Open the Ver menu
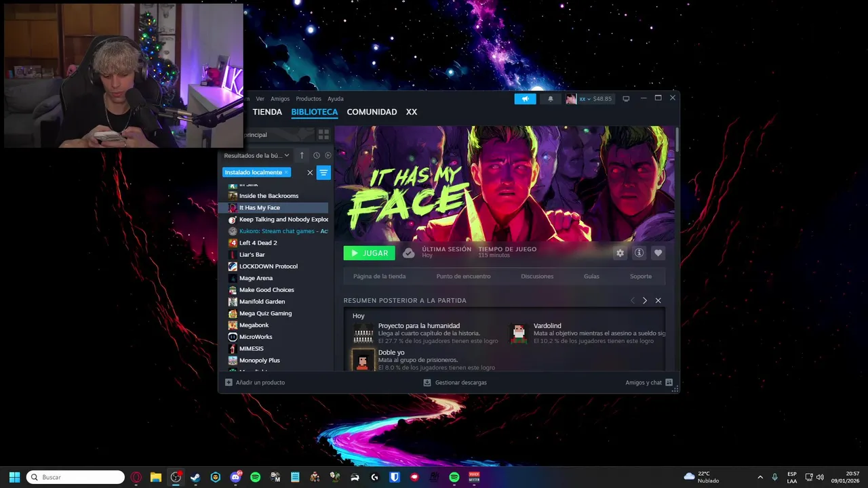Image resolution: width=868 pixels, height=488 pixels. (x=260, y=99)
